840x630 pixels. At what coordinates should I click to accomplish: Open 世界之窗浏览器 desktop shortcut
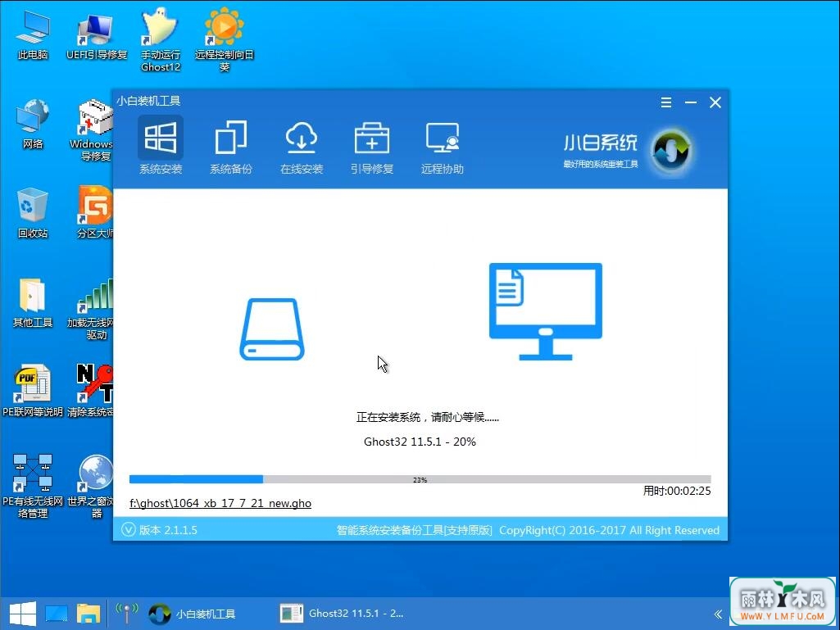click(91, 487)
